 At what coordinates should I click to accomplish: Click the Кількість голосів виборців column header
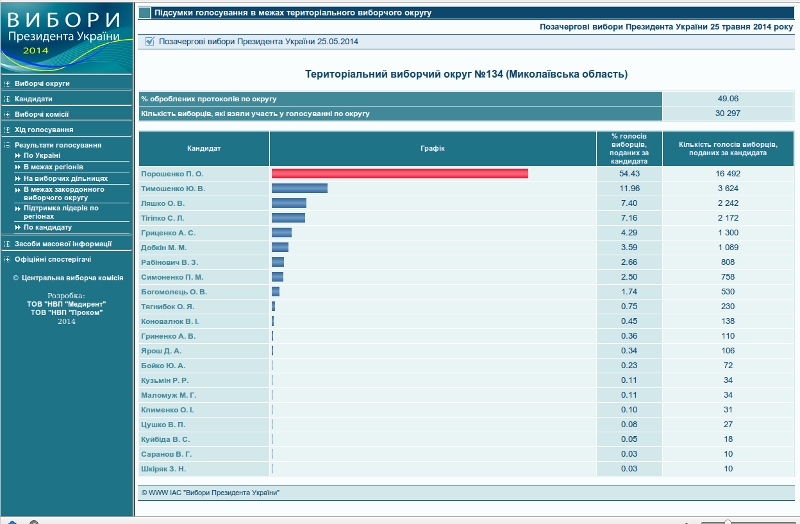click(x=728, y=148)
